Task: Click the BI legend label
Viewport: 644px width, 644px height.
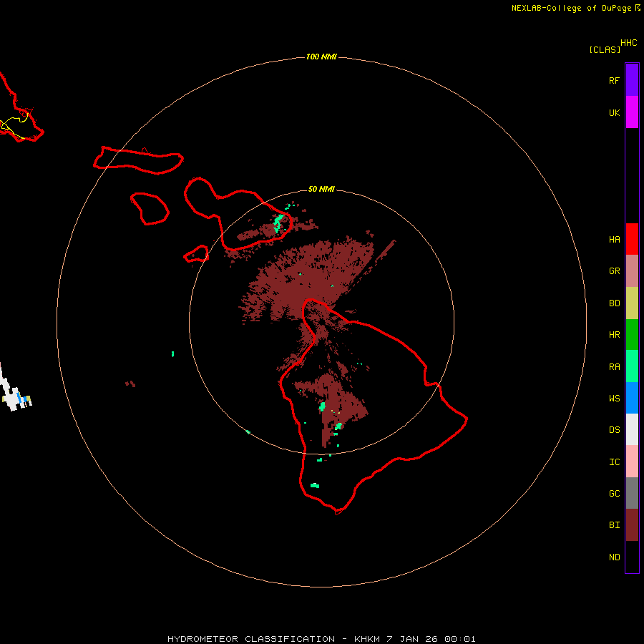Action: pos(614,525)
